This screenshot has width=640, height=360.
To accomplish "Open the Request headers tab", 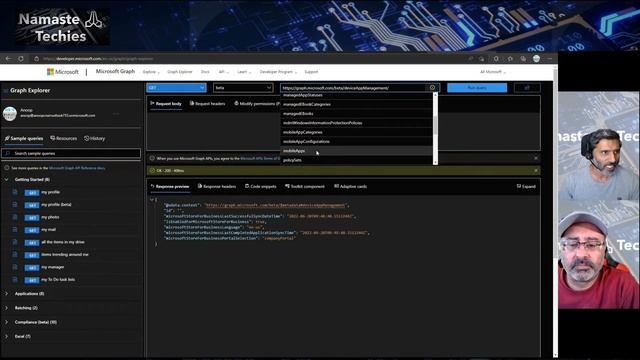I will tap(207, 104).
